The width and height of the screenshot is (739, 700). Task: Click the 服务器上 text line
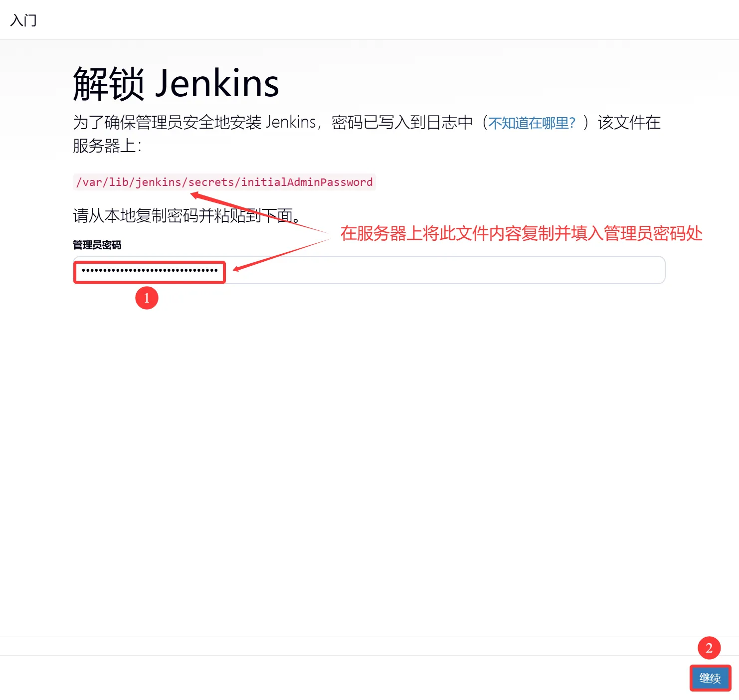(107, 146)
